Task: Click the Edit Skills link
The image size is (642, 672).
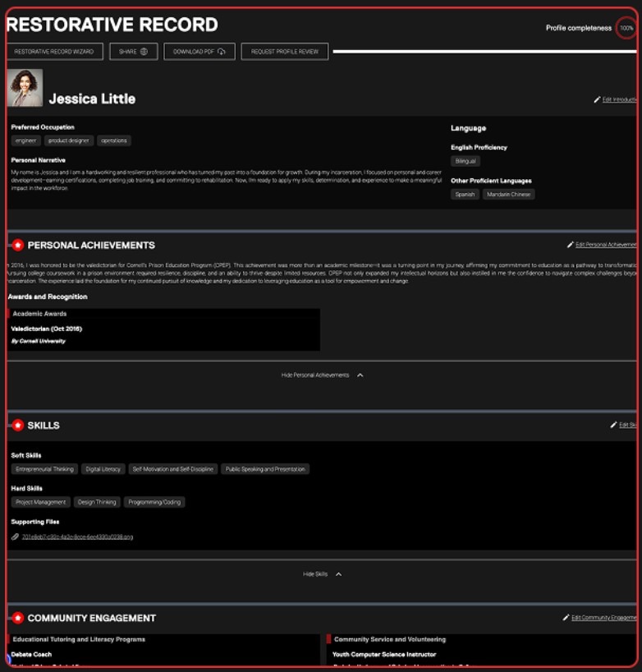Action: click(x=627, y=425)
